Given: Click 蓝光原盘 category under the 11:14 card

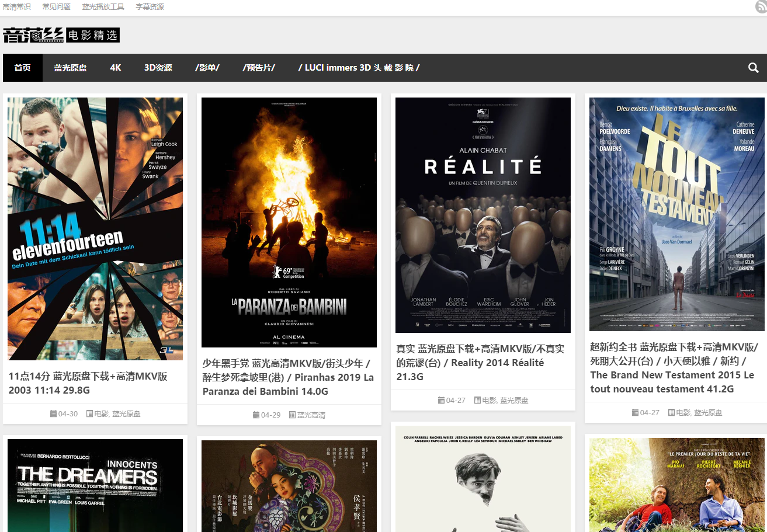Looking at the screenshot, I should coord(126,414).
